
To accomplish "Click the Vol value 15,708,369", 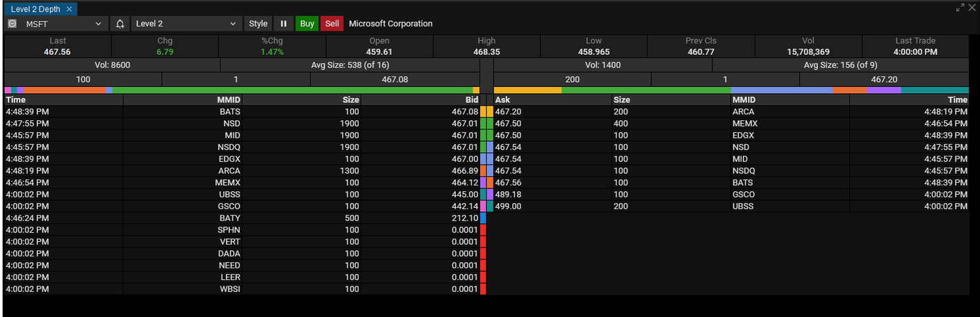I will (808, 52).
